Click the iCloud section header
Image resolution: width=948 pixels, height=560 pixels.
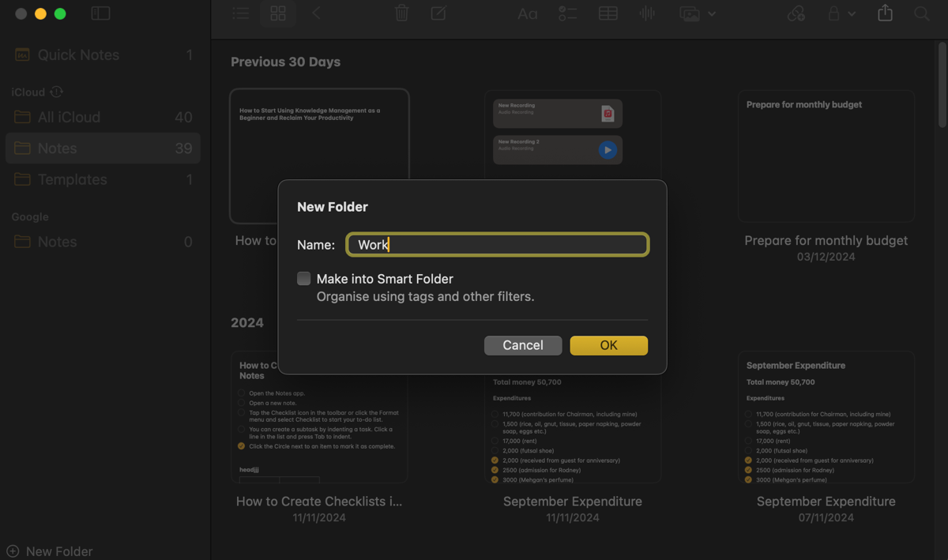(28, 92)
